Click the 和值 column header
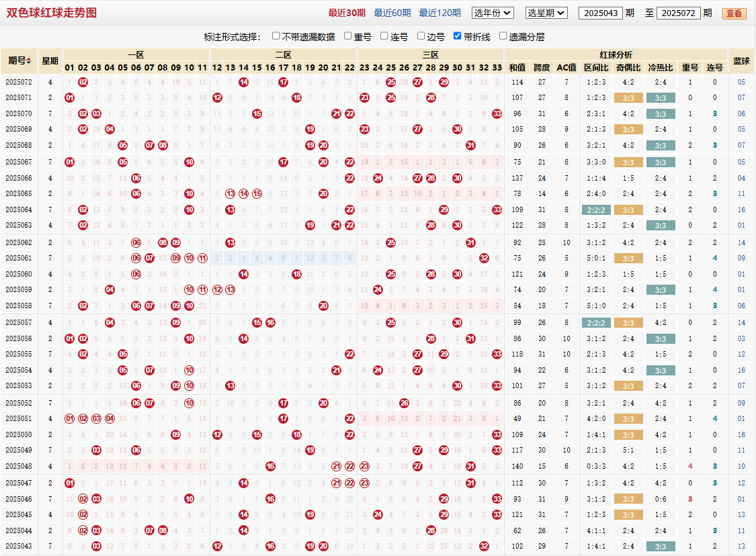756x556 pixels. [517, 67]
